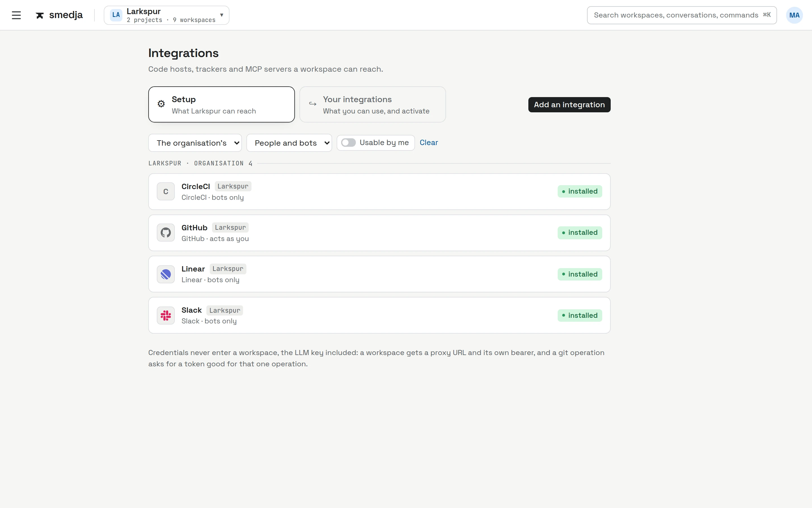Click the 'CircleCI · bots only' text
The image size is (812, 508).
click(x=213, y=198)
